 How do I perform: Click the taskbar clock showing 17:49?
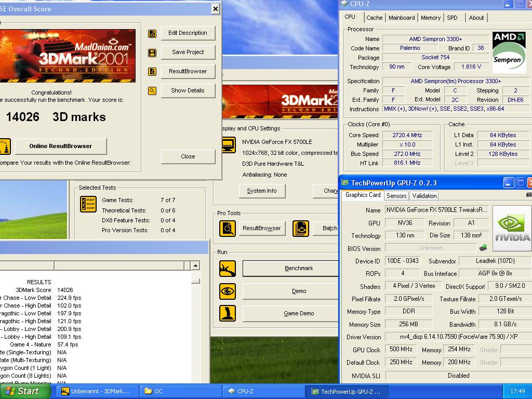pos(517,392)
